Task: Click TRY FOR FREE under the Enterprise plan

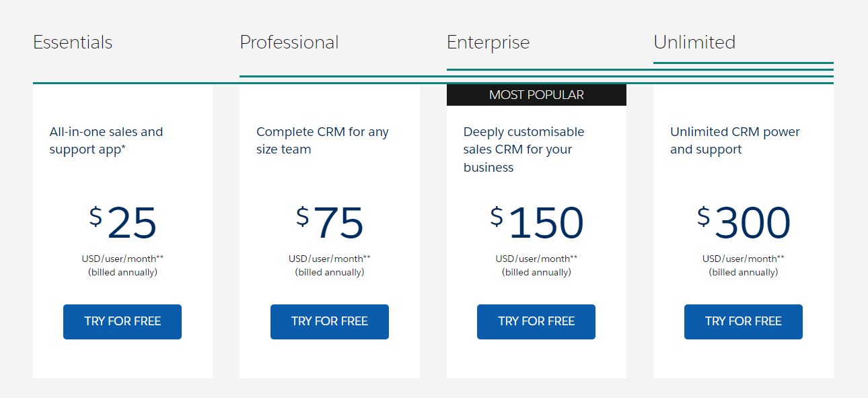Action: [536, 321]
